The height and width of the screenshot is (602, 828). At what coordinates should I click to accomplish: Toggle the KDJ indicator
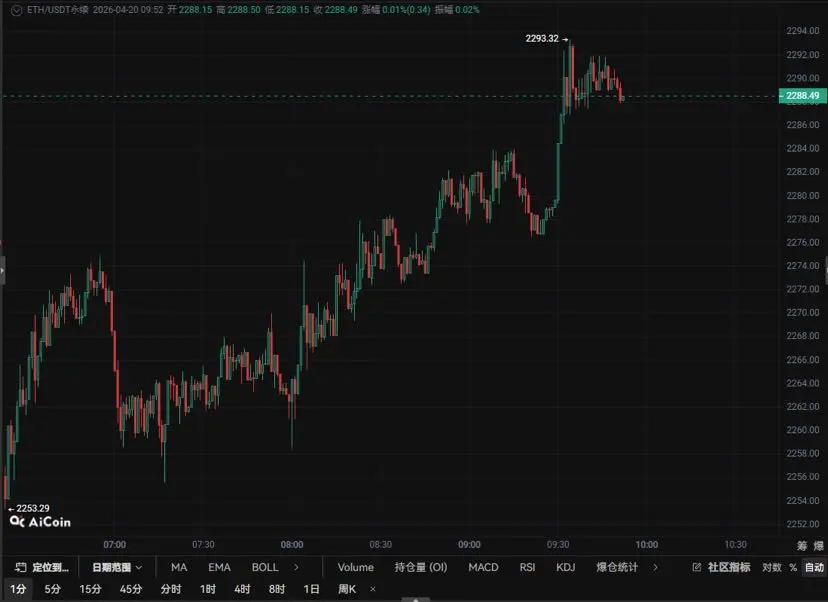[x=566, y=567]
